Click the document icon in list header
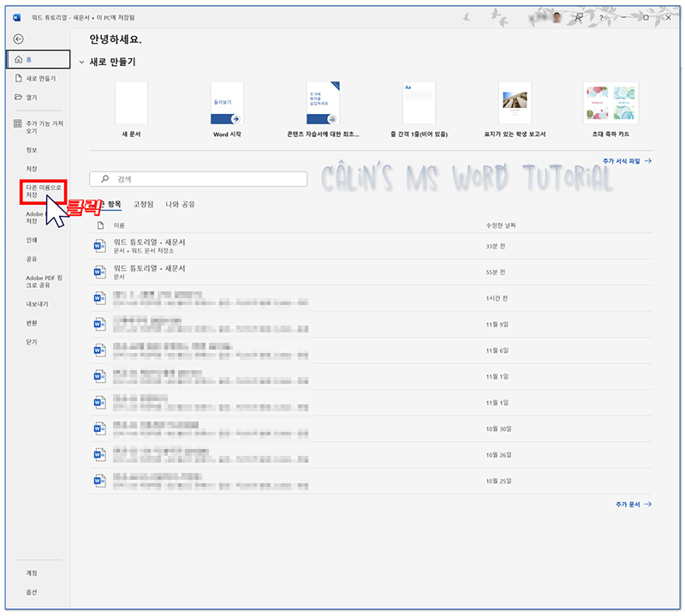This screenshot has width=685, height=616. coord(100,225)
